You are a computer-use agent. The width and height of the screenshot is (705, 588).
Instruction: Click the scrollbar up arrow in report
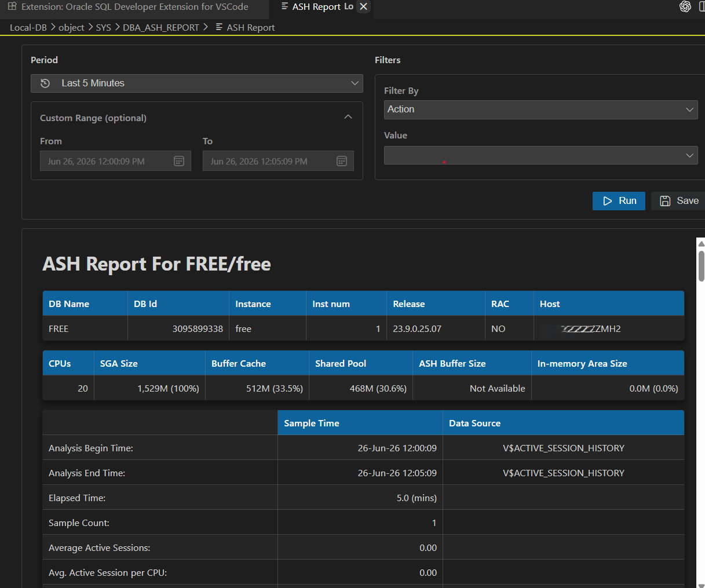click(701, 243)
